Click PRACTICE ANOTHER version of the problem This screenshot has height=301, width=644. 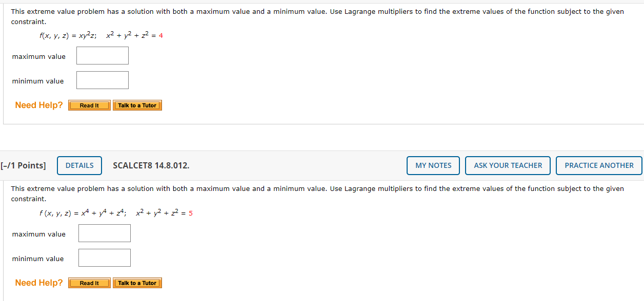coord(598,165)
